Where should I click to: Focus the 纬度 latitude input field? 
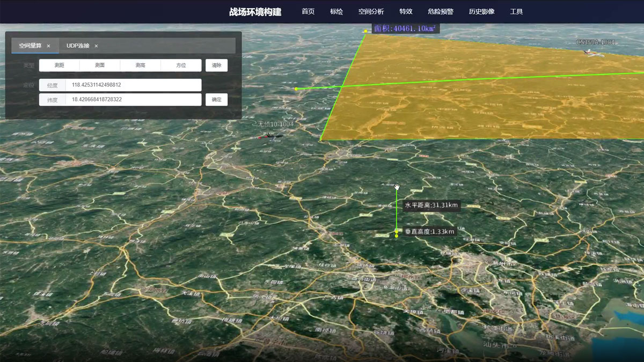pyautogui.click(x=133, y=100)
